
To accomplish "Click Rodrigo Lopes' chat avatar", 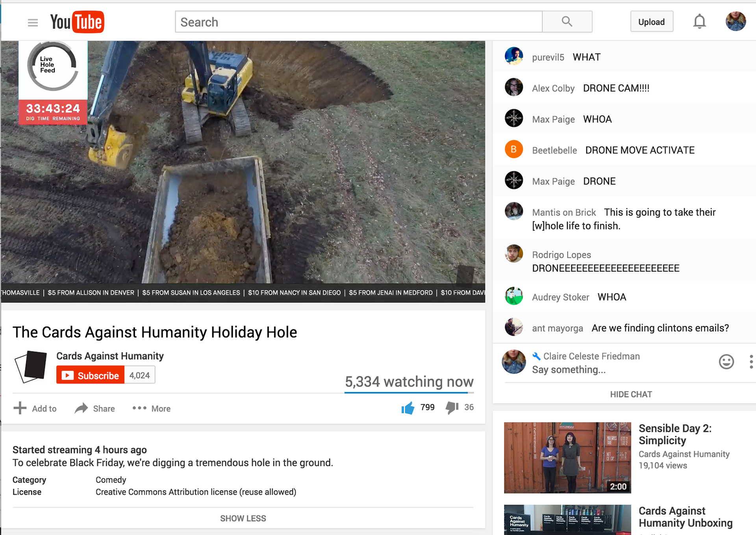I will 514,254.
